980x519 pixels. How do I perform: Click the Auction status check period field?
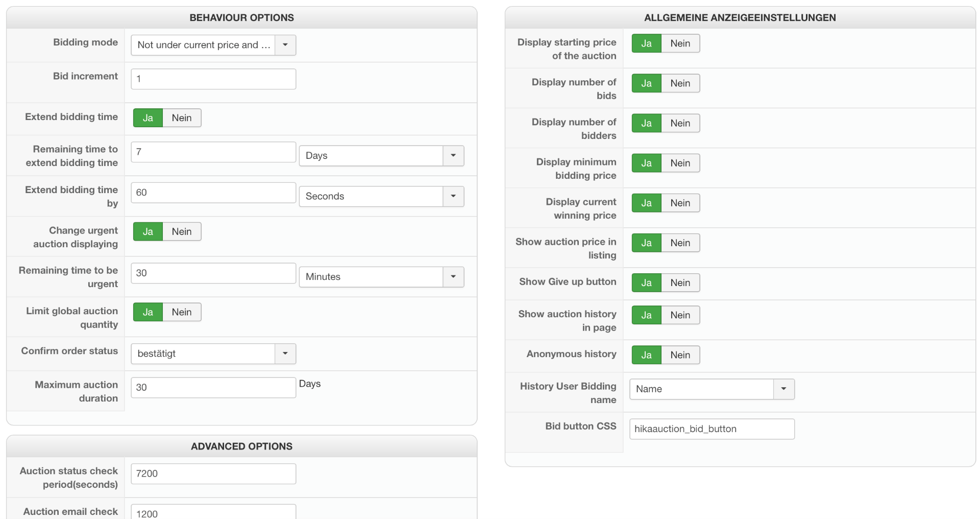pos(213,474)
